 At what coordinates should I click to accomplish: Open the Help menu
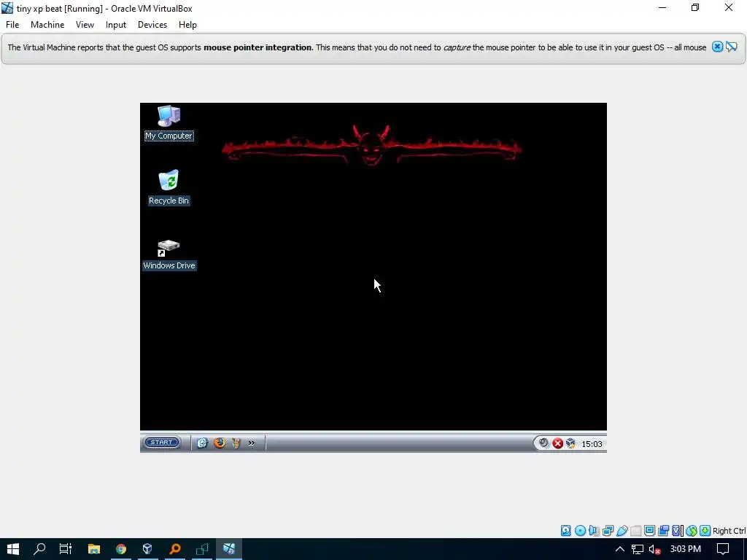(187, 25)
